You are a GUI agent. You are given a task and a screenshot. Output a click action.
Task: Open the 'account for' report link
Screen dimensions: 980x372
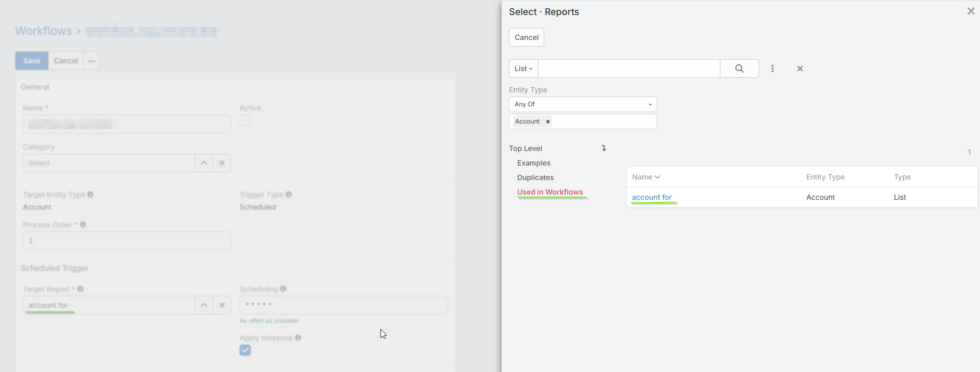pos(651,197)
